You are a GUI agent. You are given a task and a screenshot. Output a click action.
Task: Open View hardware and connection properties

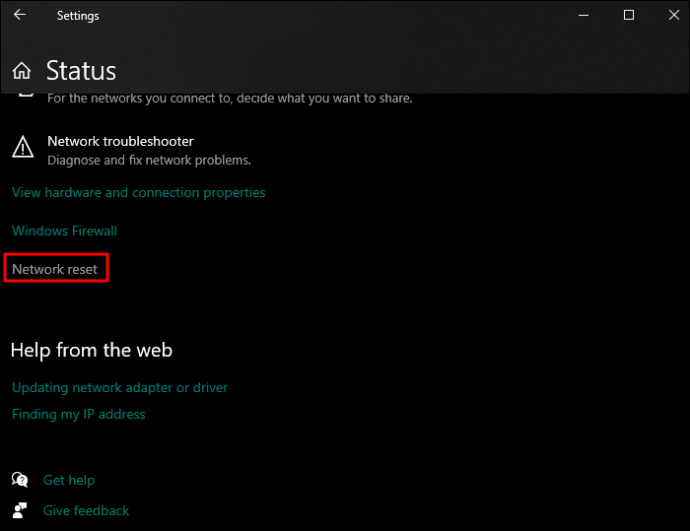(138, 192)
